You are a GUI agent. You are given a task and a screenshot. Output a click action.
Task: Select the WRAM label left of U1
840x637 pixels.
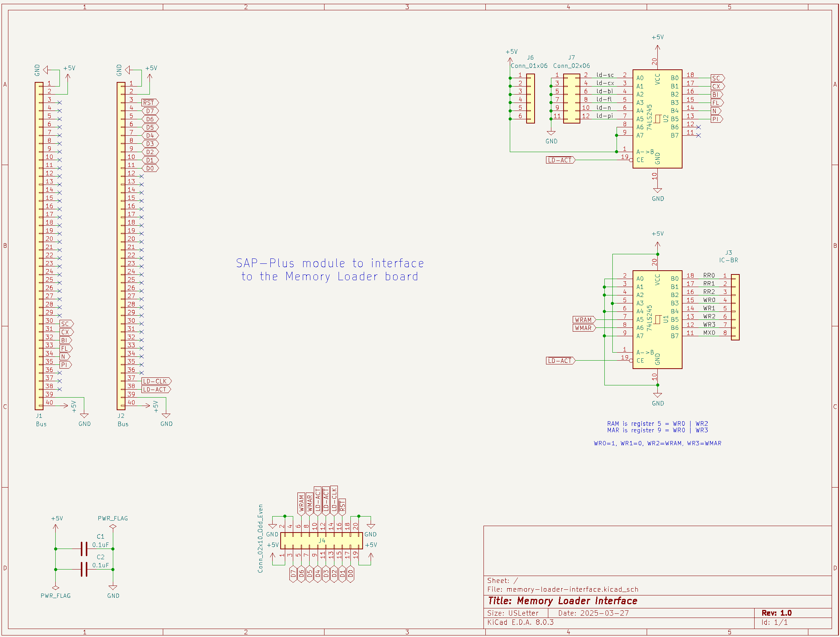pyautogui.click(x=583, y=320)
